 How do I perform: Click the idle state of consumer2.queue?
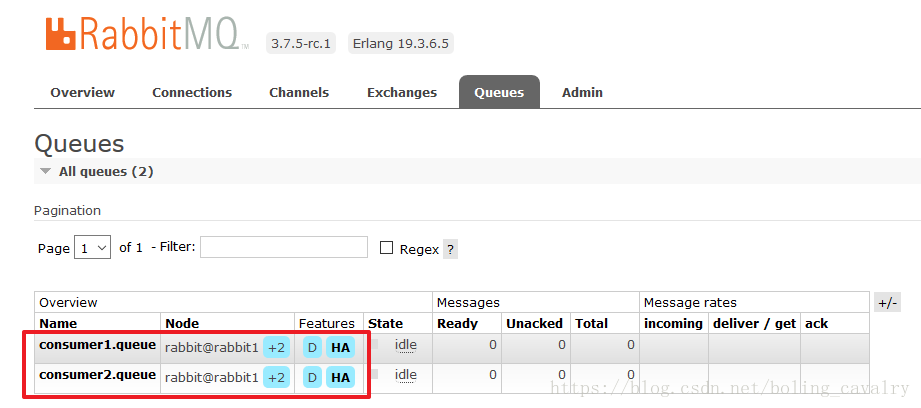[x=406, y=375]
